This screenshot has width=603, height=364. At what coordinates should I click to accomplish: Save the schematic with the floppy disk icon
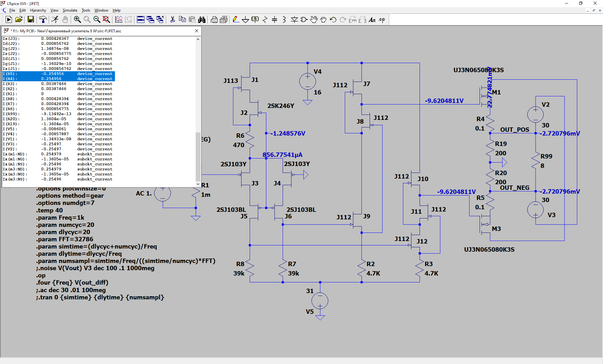(31, 19)
